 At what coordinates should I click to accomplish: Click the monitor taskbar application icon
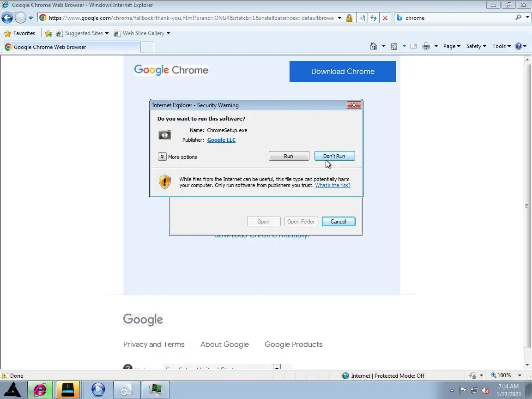(155, 389)
